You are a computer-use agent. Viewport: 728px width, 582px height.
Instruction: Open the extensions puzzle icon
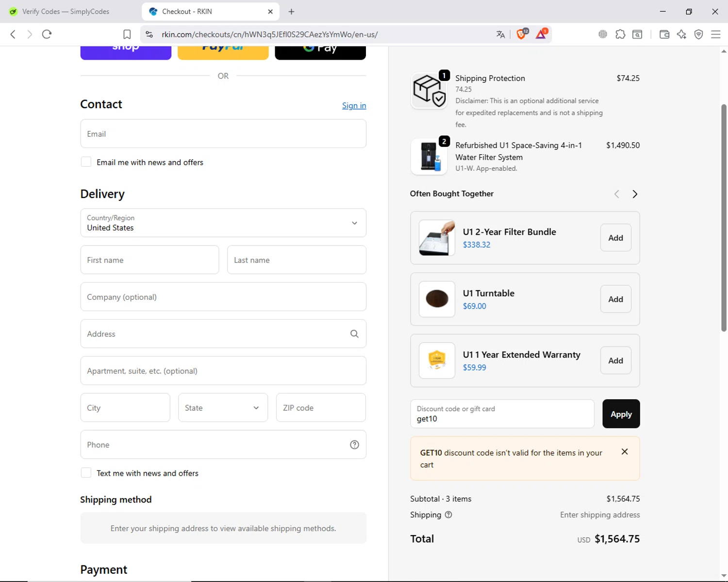pos(620,34)
